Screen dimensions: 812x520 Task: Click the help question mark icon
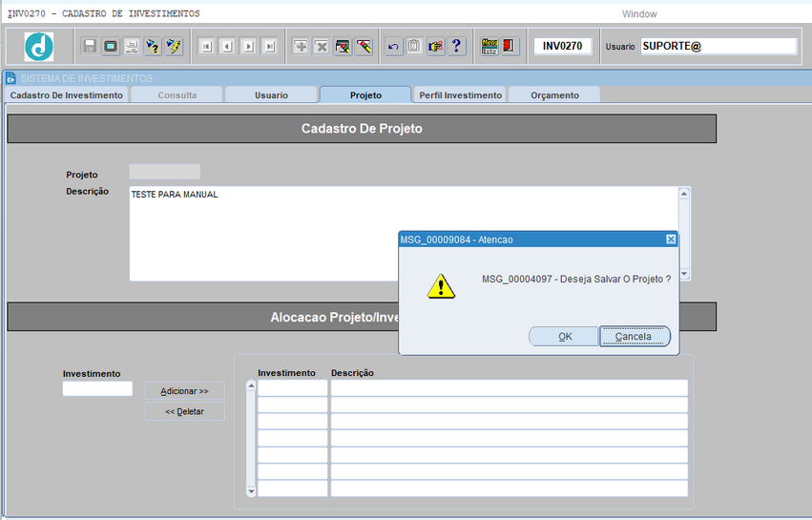pos(456,46)
